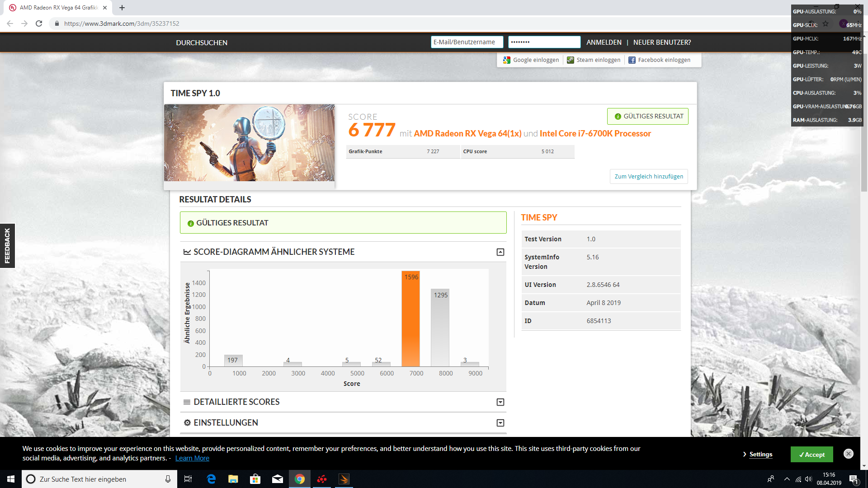Show hidden system tray icons

787,479
